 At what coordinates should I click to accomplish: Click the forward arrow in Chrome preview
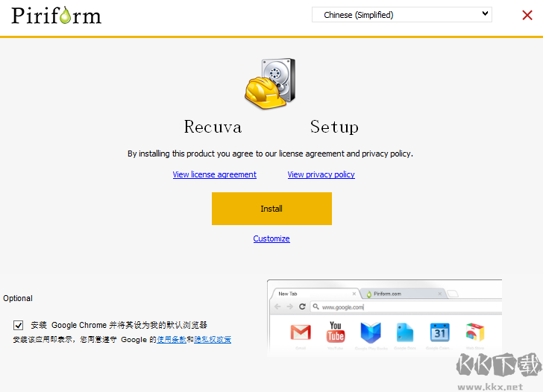coord(290,306)
